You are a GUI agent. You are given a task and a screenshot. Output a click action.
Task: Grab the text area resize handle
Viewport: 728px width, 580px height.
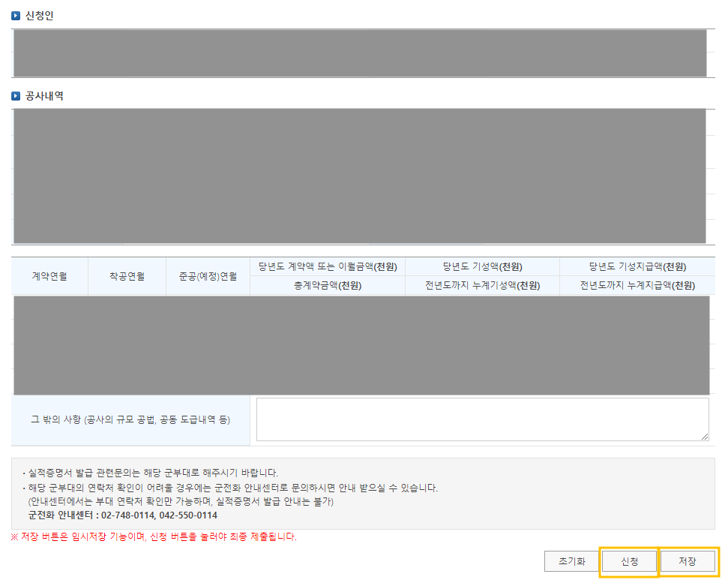point(705,437)
